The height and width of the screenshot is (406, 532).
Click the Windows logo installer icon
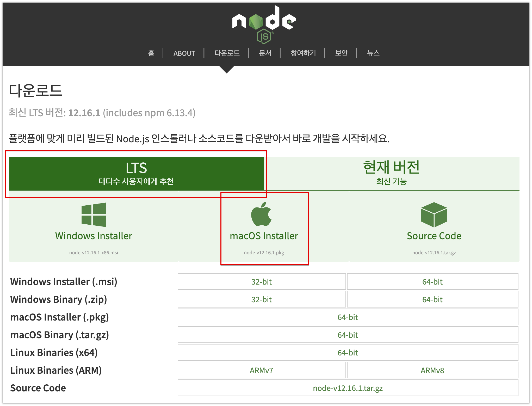94,215
